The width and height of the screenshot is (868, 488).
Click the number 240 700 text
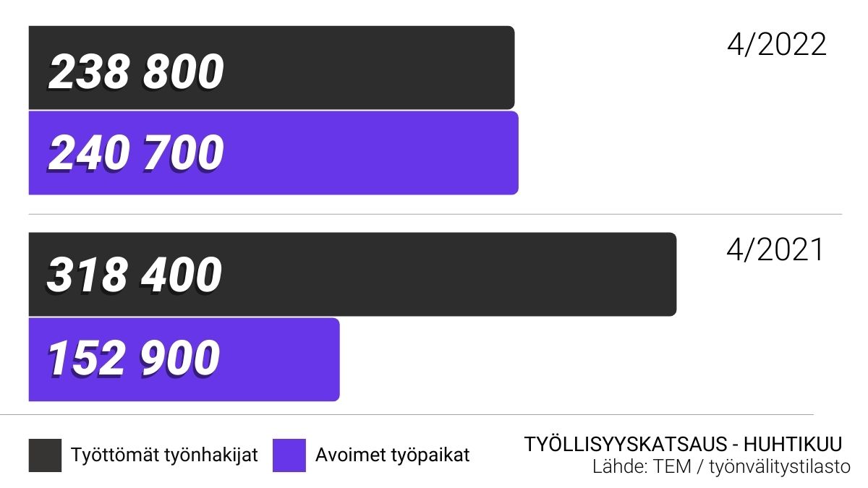point(136,153)
